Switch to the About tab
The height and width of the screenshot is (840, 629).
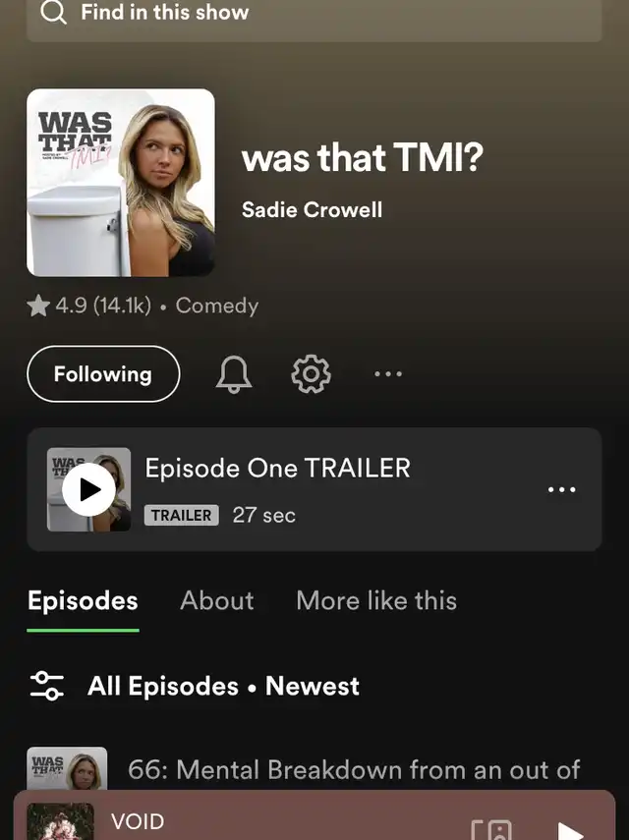(x=217, y=600)
